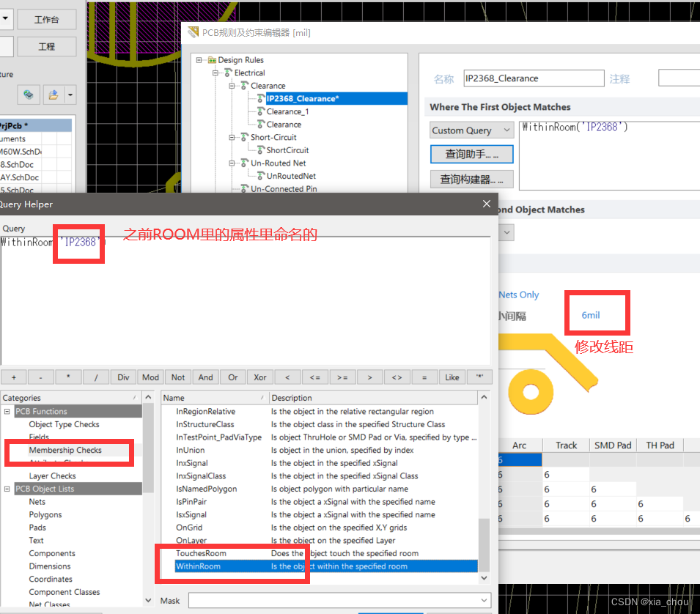Insert the greater-than operator
The height and width of the screenshot is (614, 700).
[x=369, y=377]
